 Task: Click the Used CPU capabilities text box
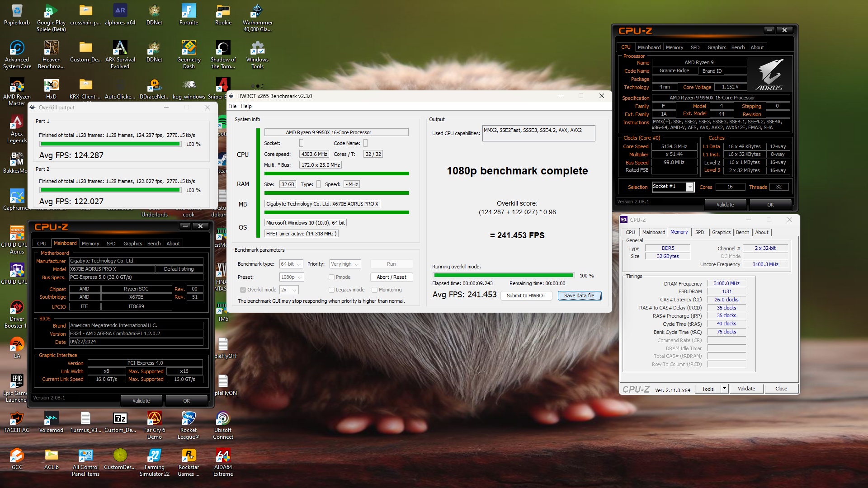(538, 133)
